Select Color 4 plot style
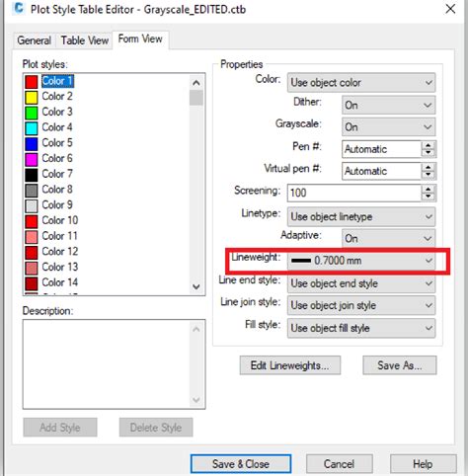The width and height of the screenshot is (468, 476). pyautogui.click(x=57, y=127)
